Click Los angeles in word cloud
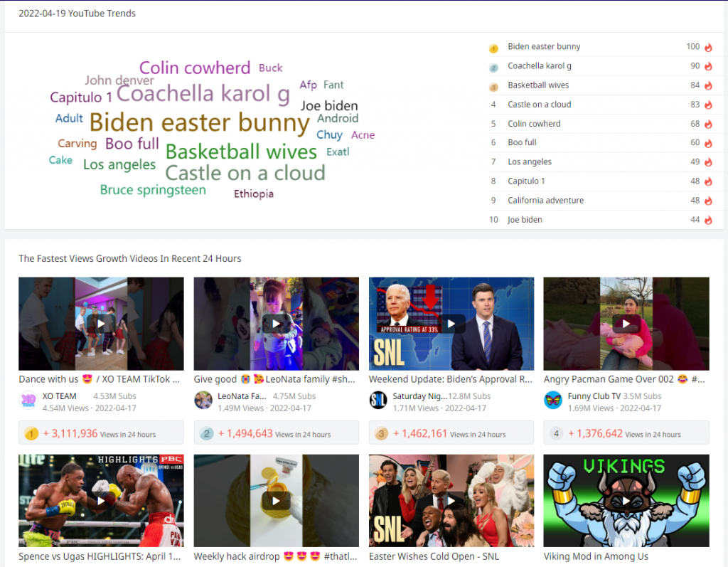Viewport: 728px width, 567px height. pyautogui.click(x=119, y=164)
